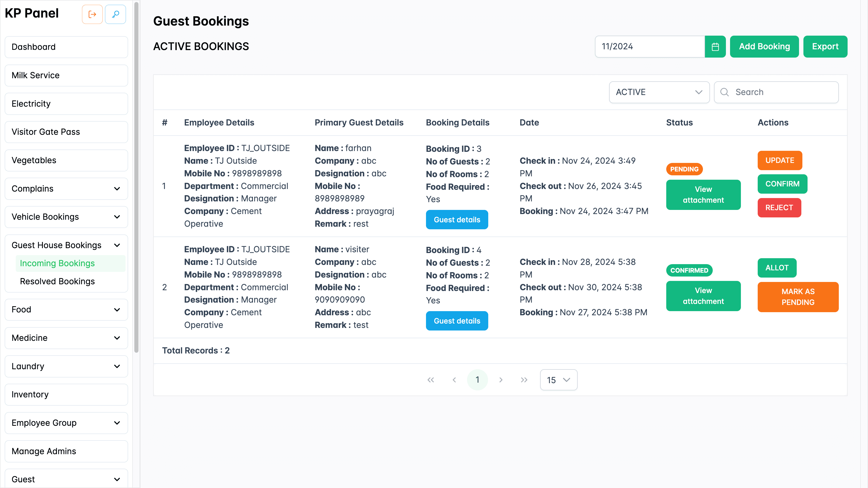Viewport: 868px width, 488px height.
Task: Go to the previous page arrow
Action: 454,380
